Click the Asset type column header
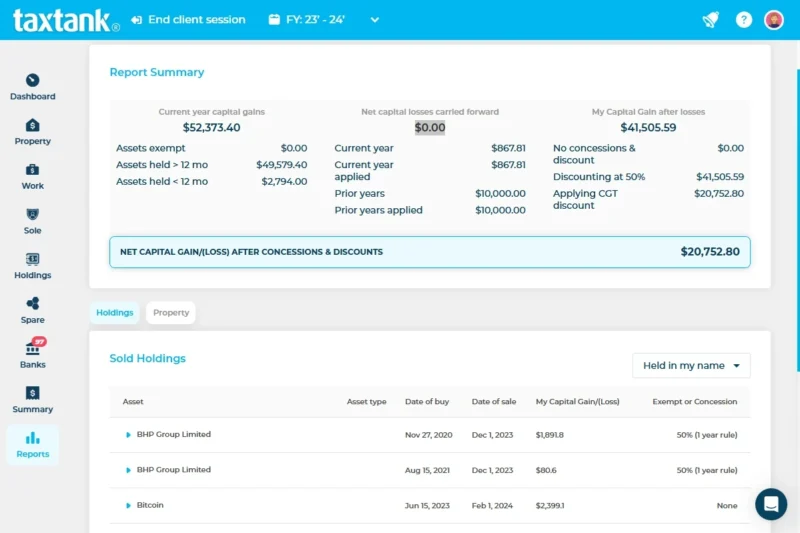The image size is (800, 533). pos(366,401)
